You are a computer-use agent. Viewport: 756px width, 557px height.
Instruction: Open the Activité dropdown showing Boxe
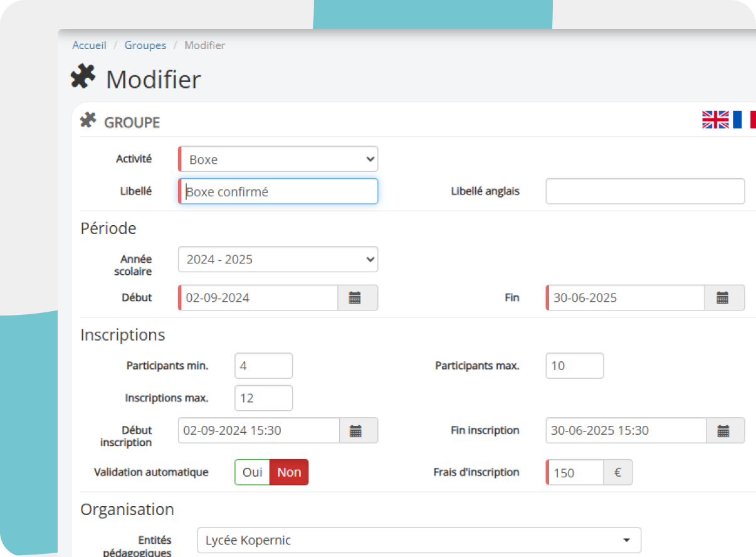tap(278, 159)
